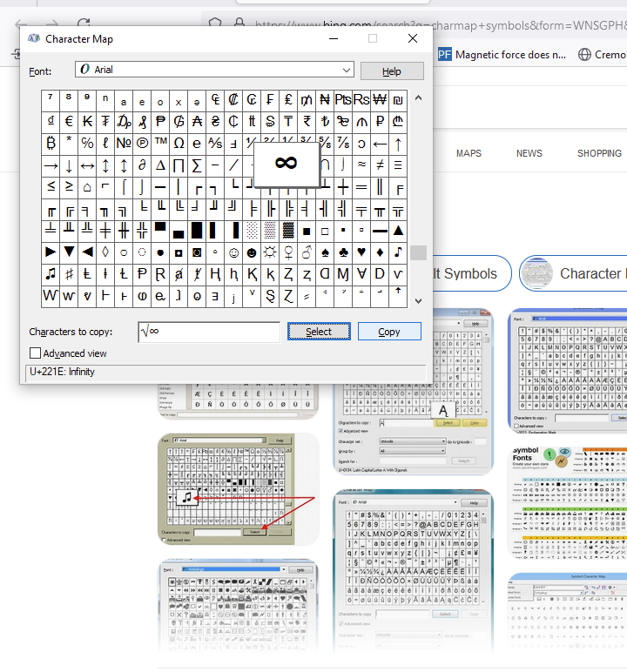627x672 pixels.
Task: Pick the beamed music notes symbol
Action: (x=51, y=274)
